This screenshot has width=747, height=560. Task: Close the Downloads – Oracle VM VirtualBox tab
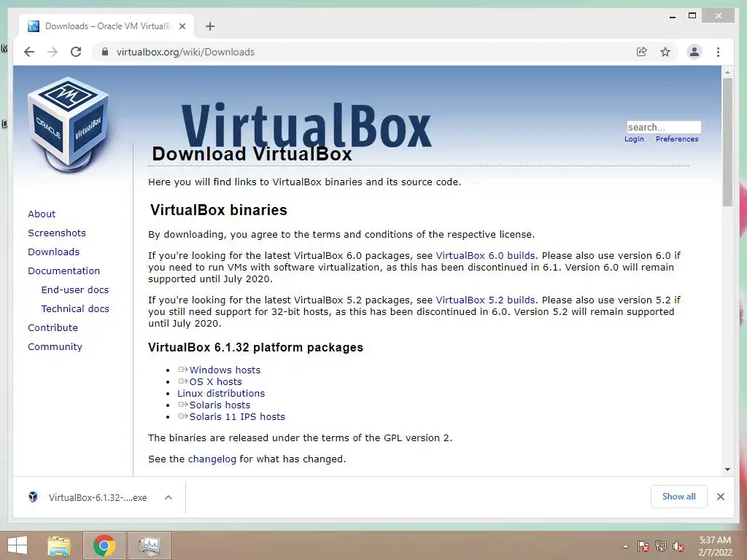click(x=182, y=26)
